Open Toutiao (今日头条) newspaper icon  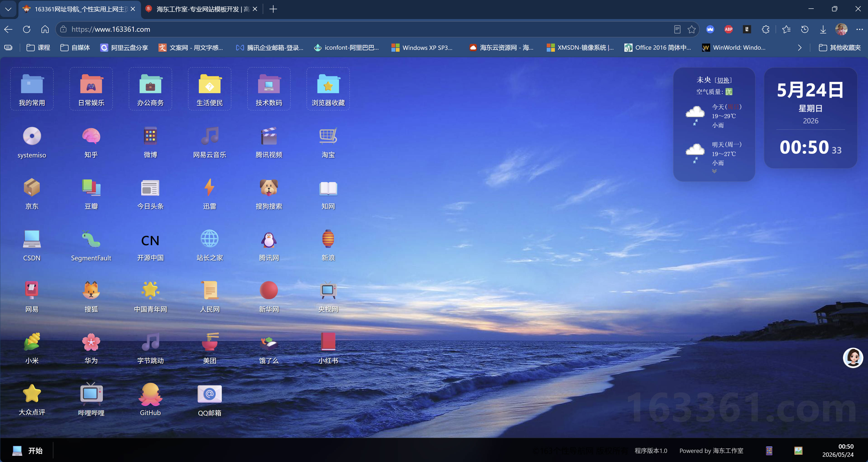150,187
